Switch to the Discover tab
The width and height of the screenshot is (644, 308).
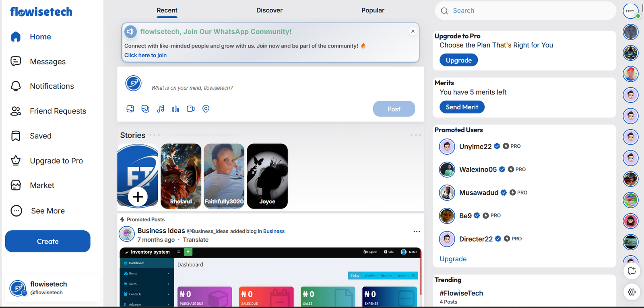click(269, 10)
